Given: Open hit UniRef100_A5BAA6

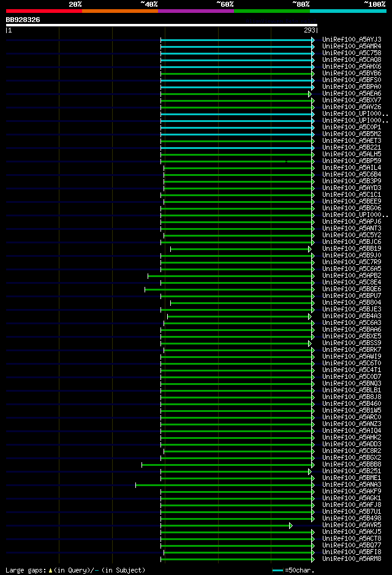Looking at the screenshot, I should (352, 329).
